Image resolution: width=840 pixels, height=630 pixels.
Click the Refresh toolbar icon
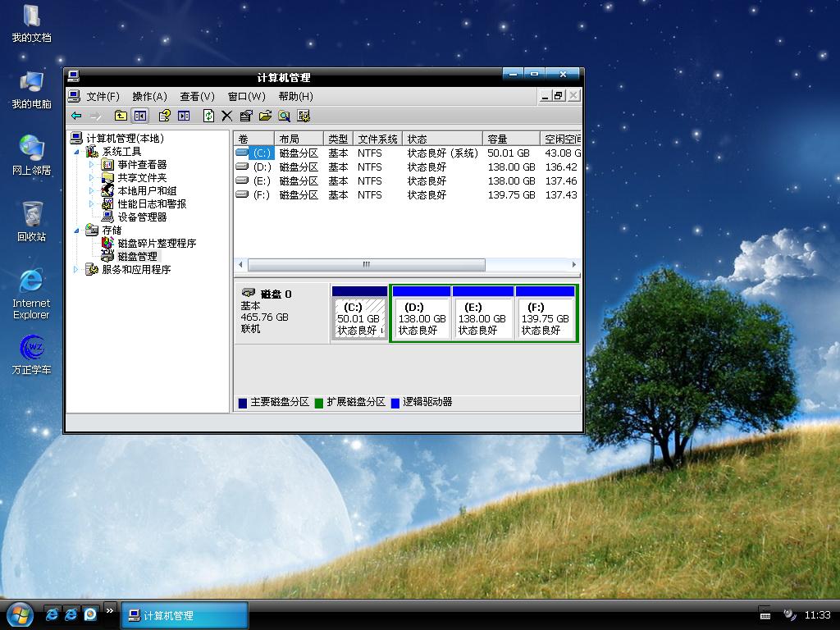click(x=208, y=116)
